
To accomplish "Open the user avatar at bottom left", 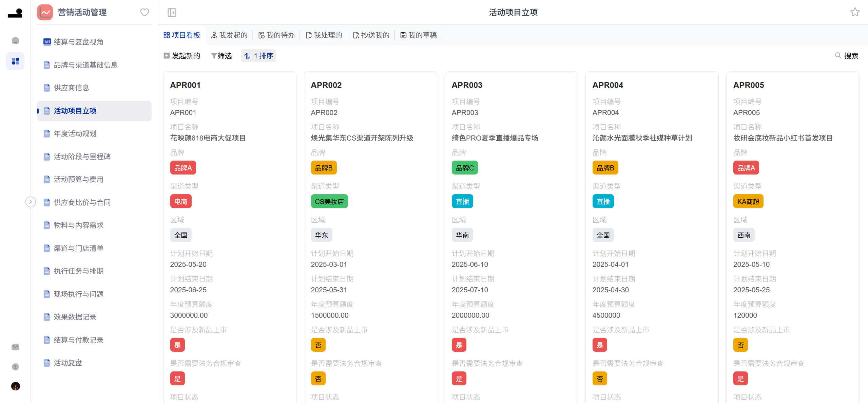I will click(15, 386).
